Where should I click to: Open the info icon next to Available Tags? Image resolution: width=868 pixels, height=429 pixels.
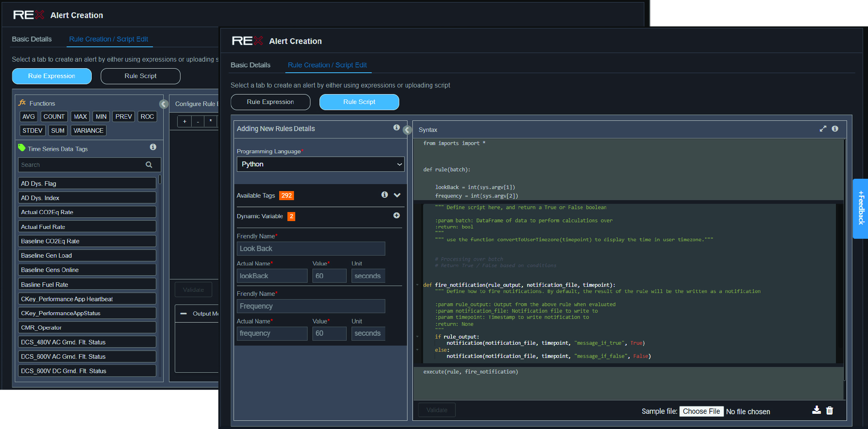pyautogui.click(x=384, y=195)
